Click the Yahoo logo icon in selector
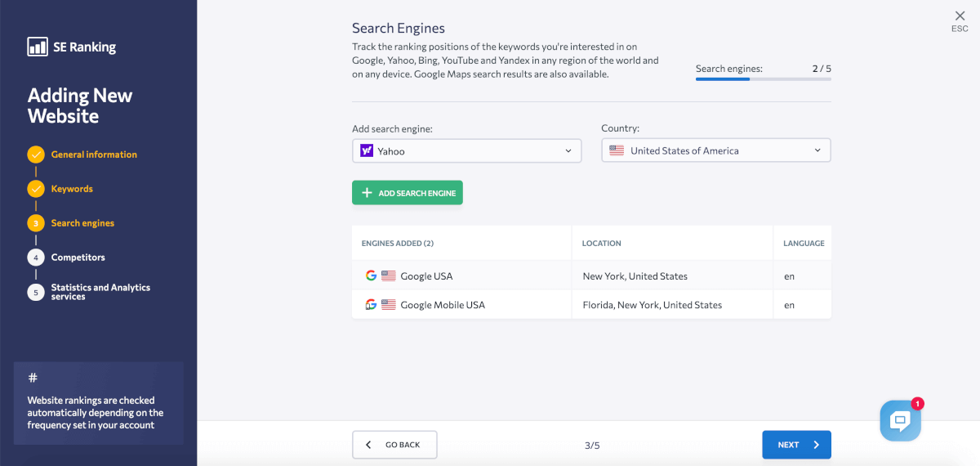The height and width of the screenshot is (466, 980). [x=367, y=150]
